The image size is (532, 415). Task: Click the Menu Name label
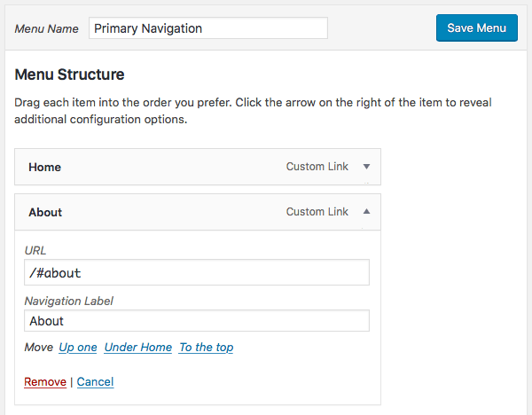tap(46, 28)
